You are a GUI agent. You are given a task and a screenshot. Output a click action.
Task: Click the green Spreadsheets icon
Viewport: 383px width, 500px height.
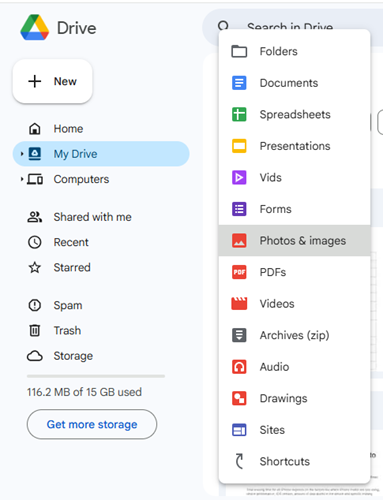(x=239, y=114)
